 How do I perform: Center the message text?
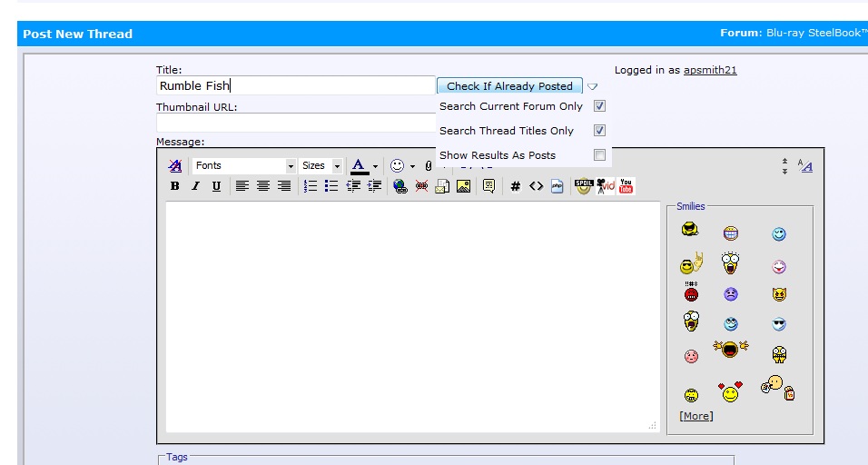pyautogui.click(x=263, y=186)
